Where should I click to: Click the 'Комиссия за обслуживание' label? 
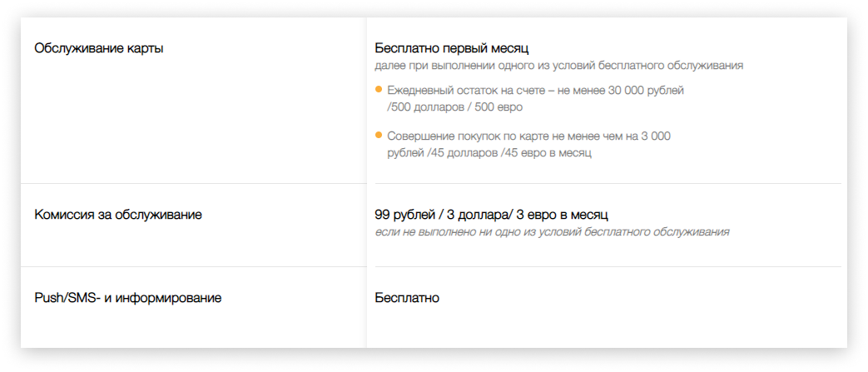tap(118, 215)
